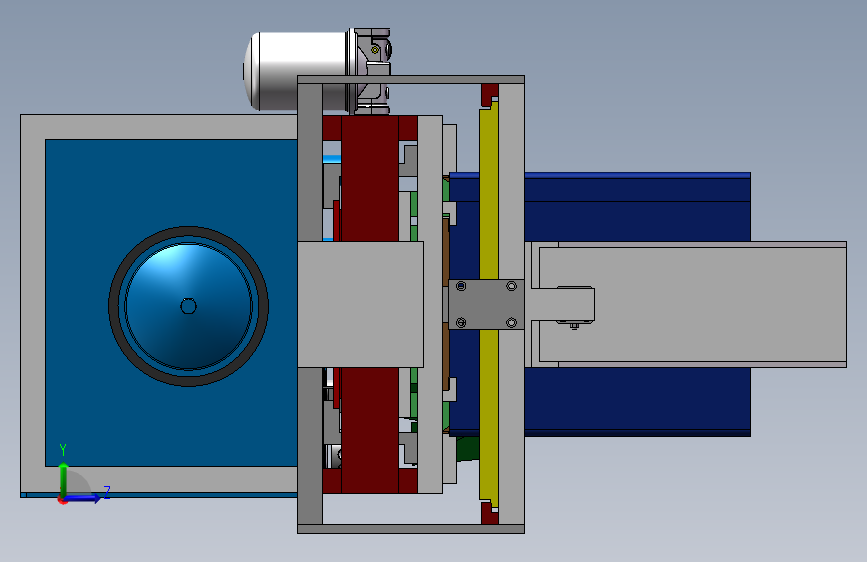Click the gray clevis fork inside the arm

562,304
